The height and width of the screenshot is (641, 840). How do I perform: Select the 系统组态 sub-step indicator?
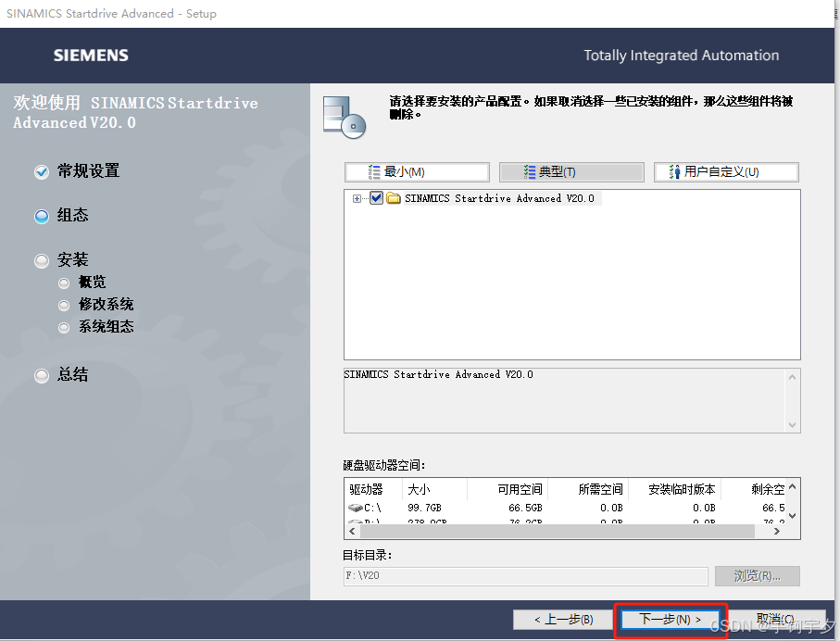(64, 327)
